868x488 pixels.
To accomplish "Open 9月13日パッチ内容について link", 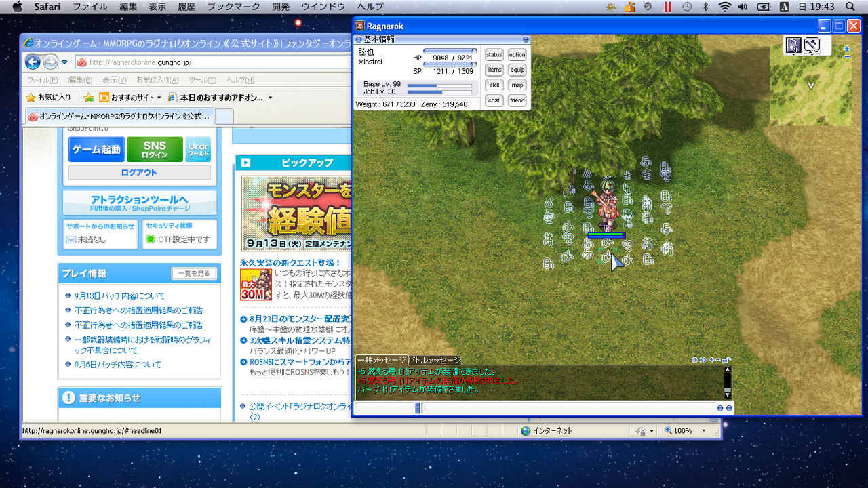I will point(119,296).
